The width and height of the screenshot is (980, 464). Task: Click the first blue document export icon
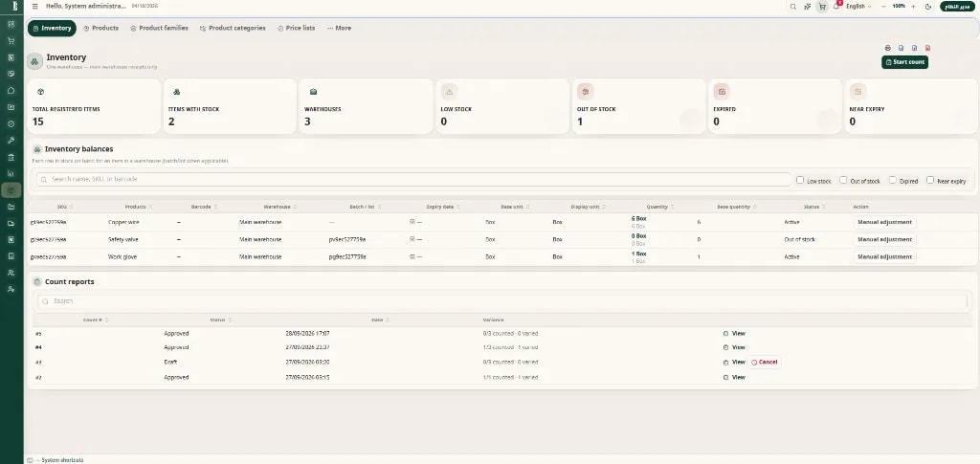pyautogui.click(x=901, y=48)
